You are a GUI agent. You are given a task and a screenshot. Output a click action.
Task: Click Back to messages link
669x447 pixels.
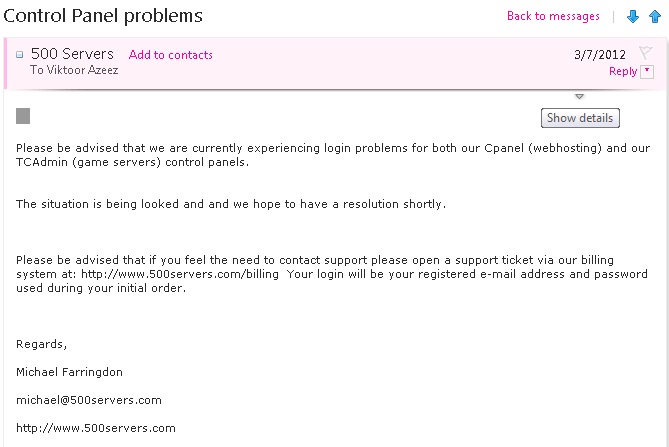[553, 16]
